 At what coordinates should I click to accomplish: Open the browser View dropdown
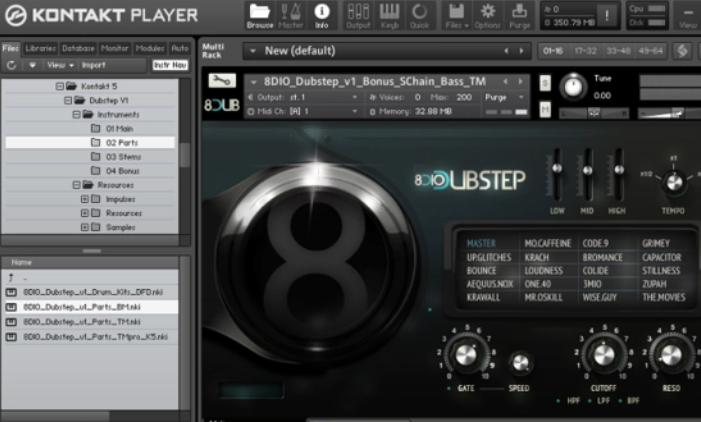60,65
